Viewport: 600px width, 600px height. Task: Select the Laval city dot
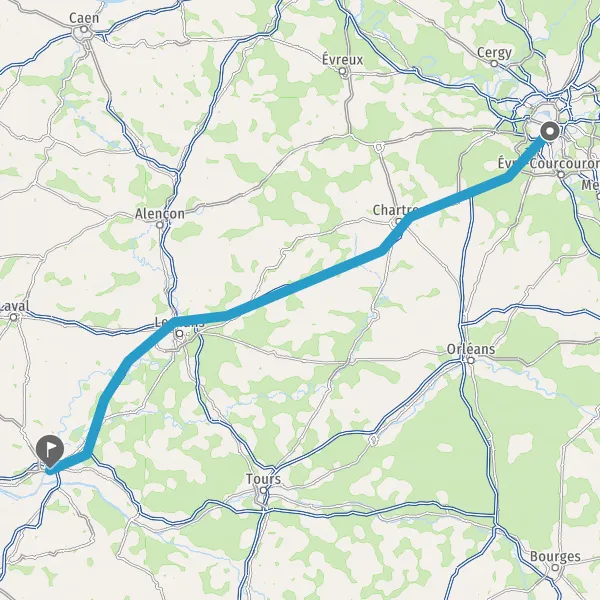[14, 317]
